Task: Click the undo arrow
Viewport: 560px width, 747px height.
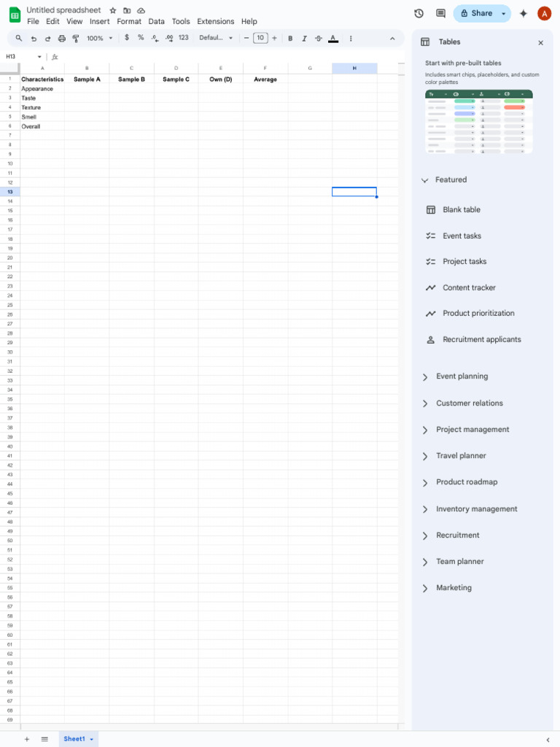Action: tap(34, 39)
